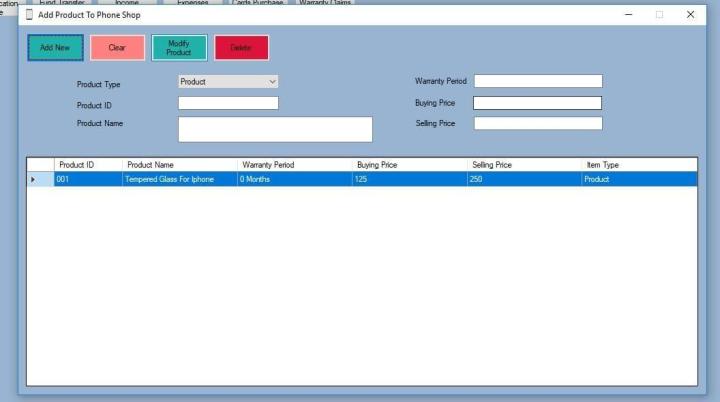
Task: Click the Product Name column header
Action: [179, 165]
